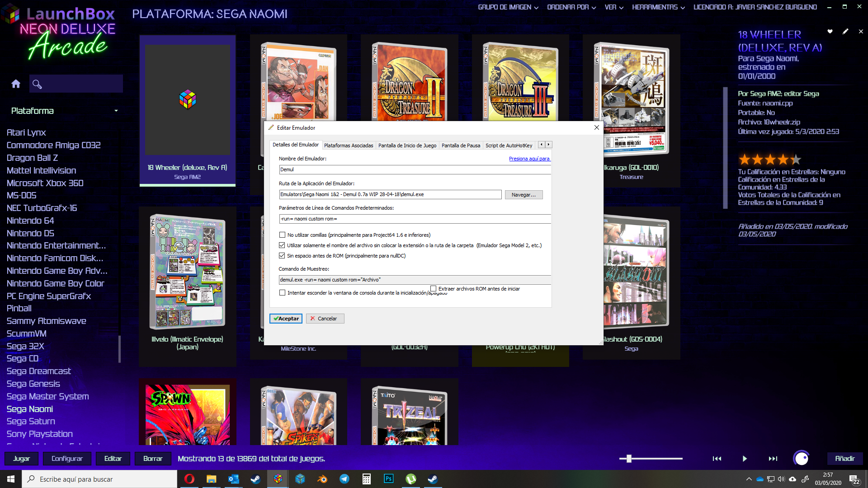Close the game details side panel

tap(861, 32)
